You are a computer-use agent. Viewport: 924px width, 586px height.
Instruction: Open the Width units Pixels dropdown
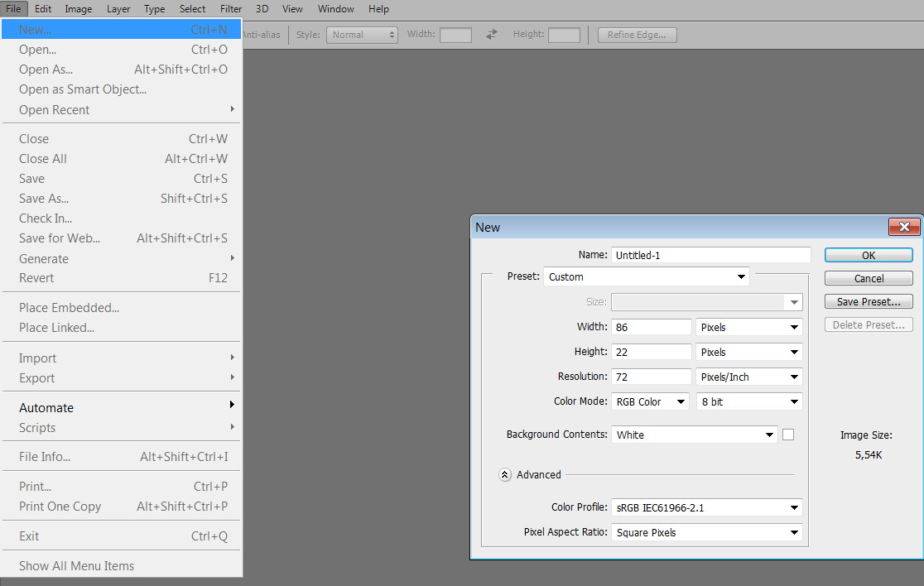(749, 328)
